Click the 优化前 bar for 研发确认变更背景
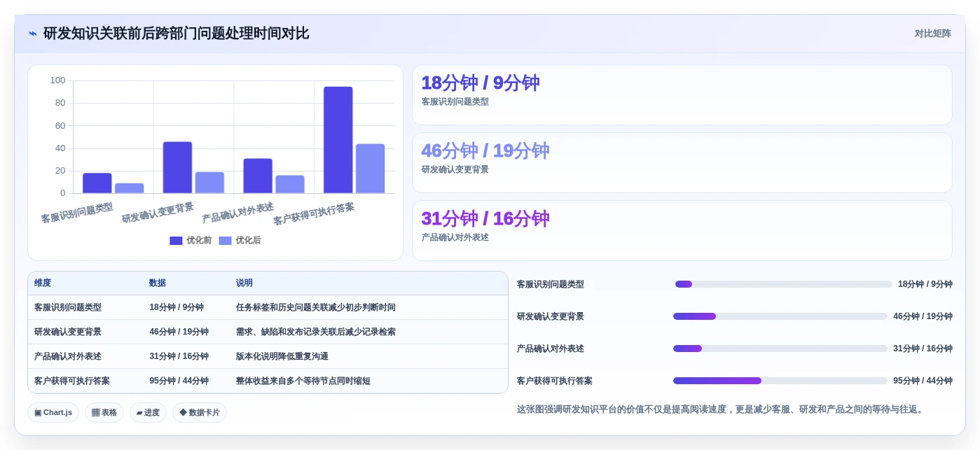 coord(177,167)
